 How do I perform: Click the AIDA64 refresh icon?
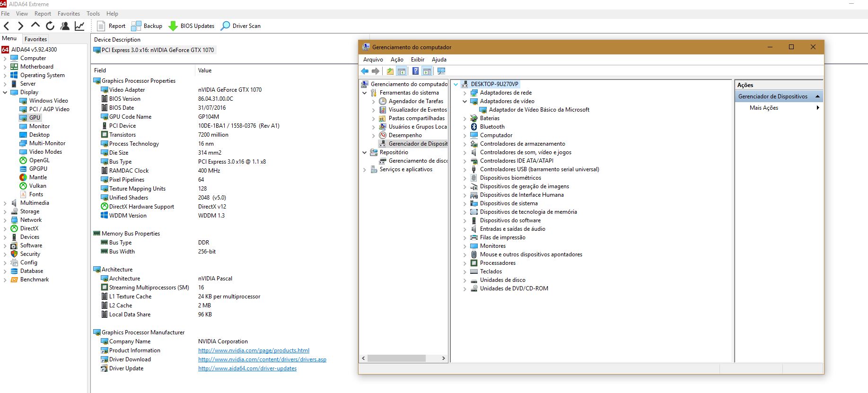50,26
